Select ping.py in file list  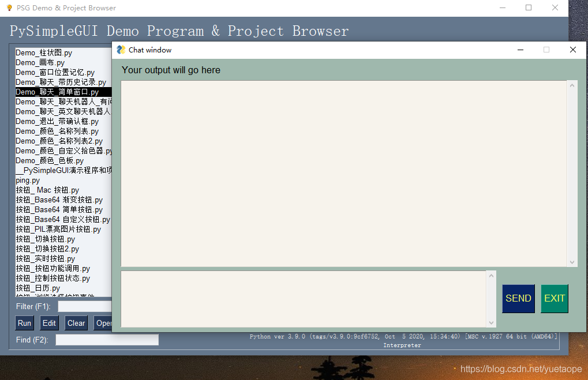63,180
